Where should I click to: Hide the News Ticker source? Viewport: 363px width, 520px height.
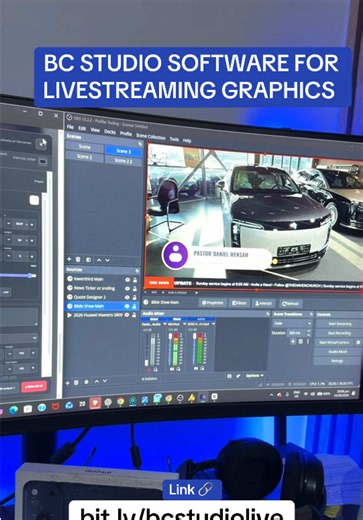127,288
